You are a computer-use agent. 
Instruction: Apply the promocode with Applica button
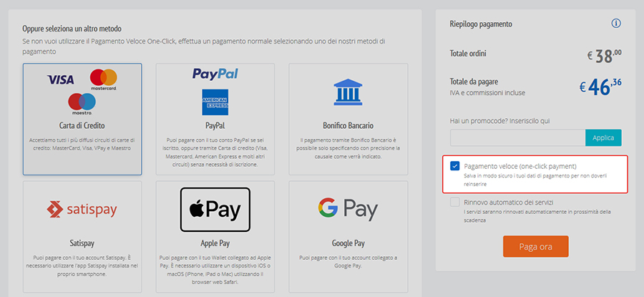click(x=603, y=137)
